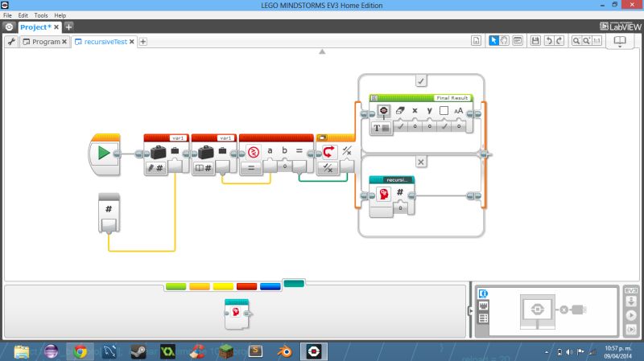Open Project Properties wrench icon
This screenshot has width=644, height=361.
(11, 42)
